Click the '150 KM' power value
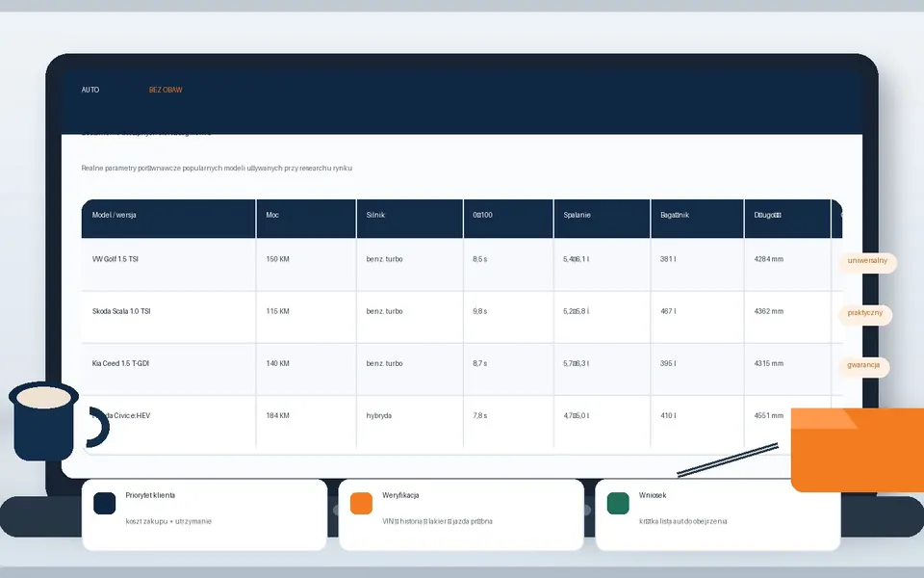 click(277, 259)
